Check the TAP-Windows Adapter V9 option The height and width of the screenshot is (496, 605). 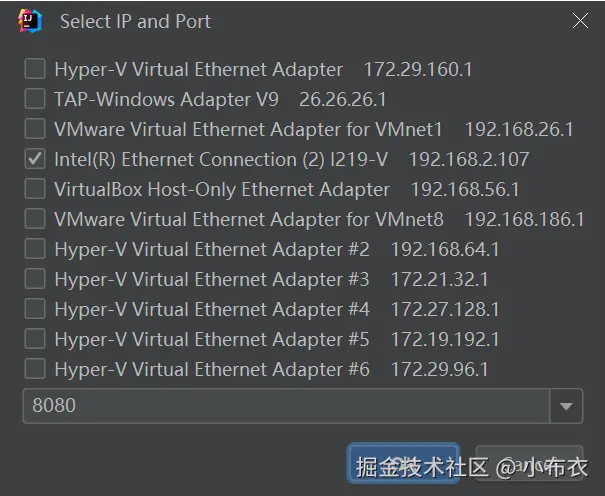coord(35,99)
